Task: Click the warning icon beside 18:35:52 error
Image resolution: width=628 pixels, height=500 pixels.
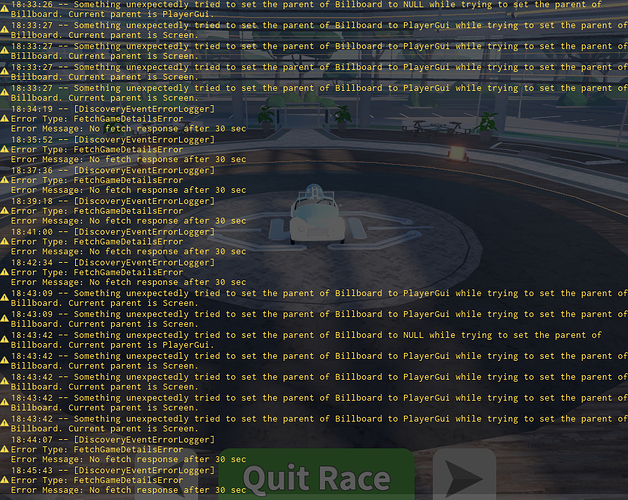Action: pos(4,149)
